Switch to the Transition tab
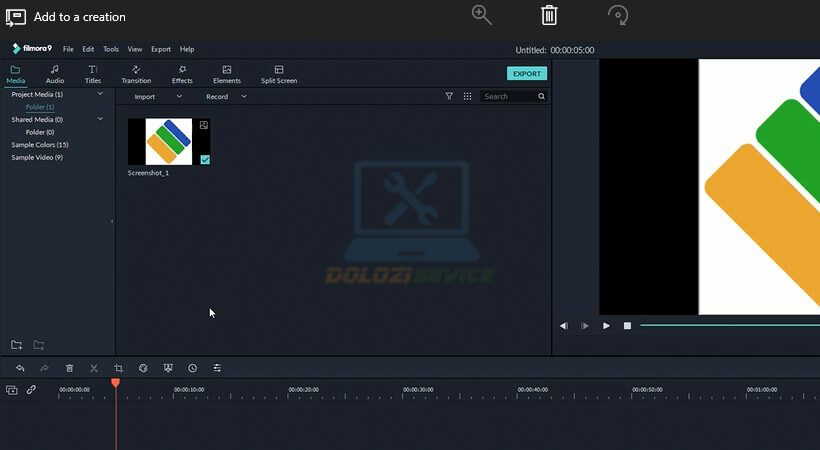820x450 pixels. [x=136, y=75]
